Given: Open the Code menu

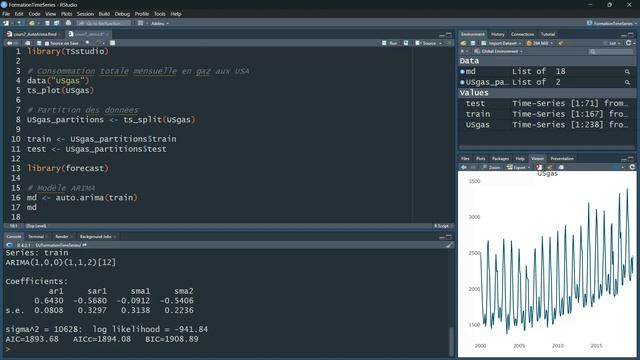Looking at the screenshot, I should [x=34, y=14].
